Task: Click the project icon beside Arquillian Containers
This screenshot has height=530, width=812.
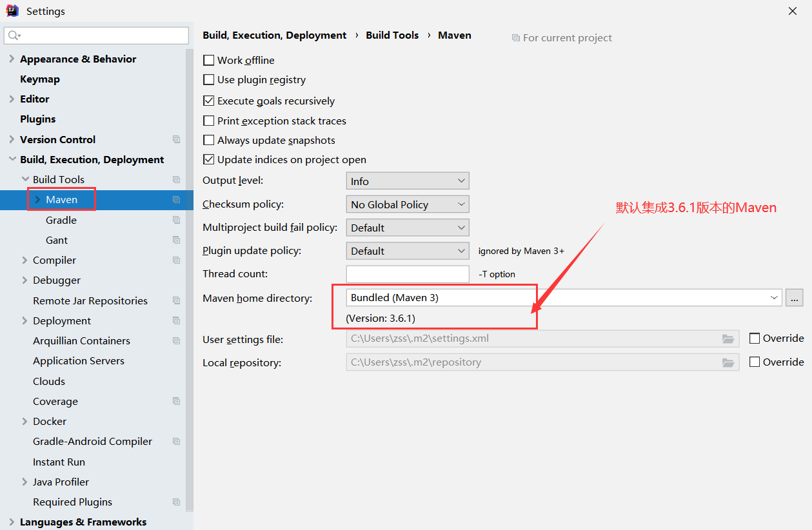Action: (177, 340)
